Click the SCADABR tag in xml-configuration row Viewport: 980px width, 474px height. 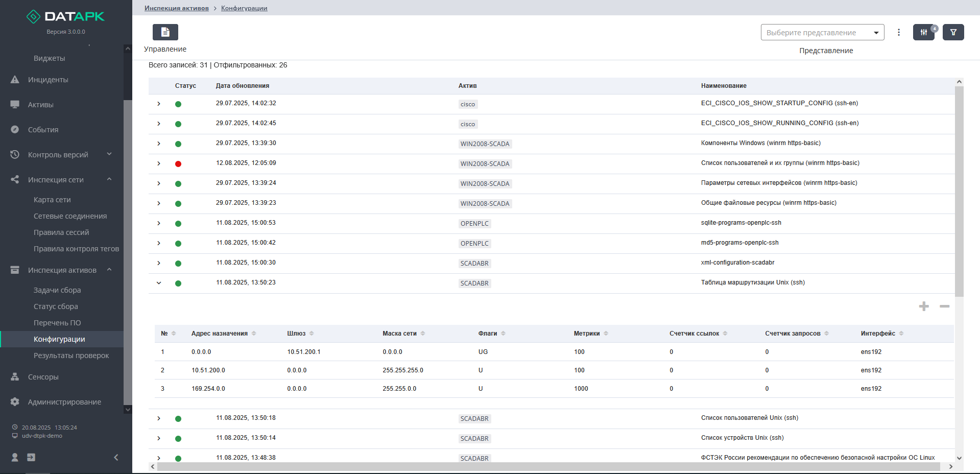click(x=475, y=264)
